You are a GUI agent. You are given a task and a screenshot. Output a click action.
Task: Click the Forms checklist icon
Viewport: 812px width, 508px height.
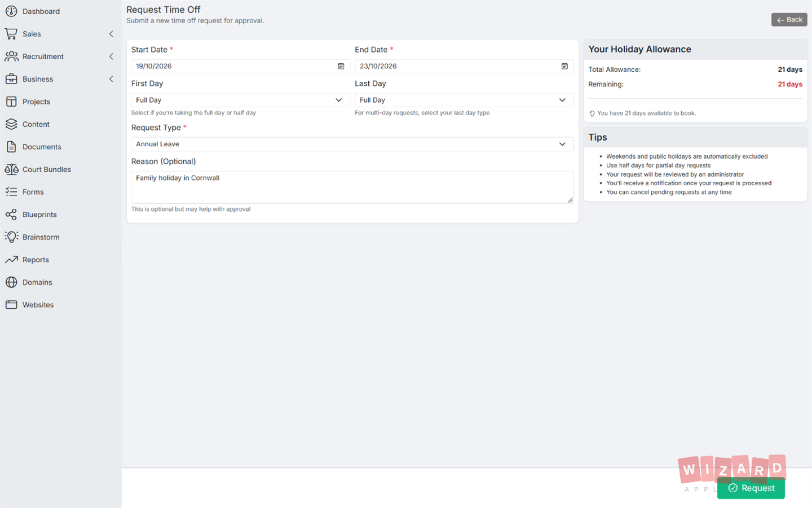[x=11, y=192]
